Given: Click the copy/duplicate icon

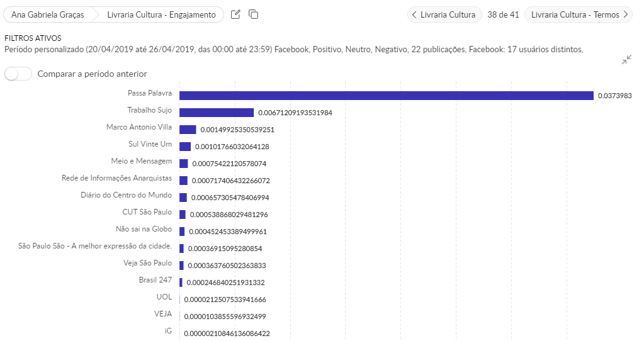Looking at the screenshot, I should [253, 14].
